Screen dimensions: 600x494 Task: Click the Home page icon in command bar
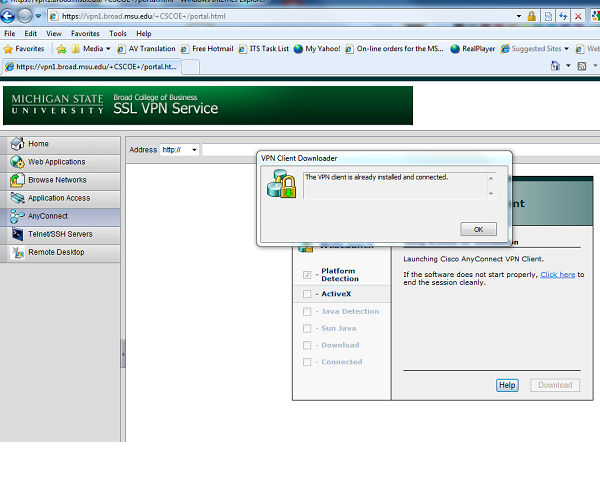tap(555, 66)
